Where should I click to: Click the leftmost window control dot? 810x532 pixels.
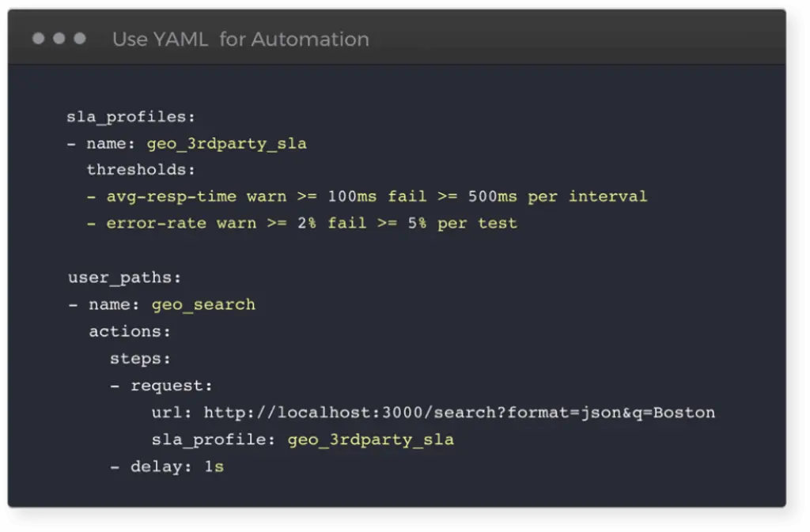39,39
